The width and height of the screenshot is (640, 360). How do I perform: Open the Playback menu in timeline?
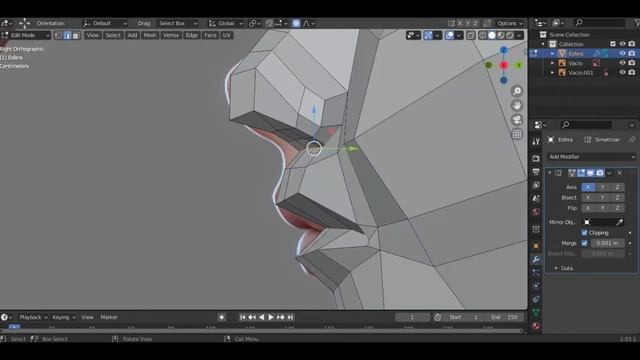tap(33, 317)
